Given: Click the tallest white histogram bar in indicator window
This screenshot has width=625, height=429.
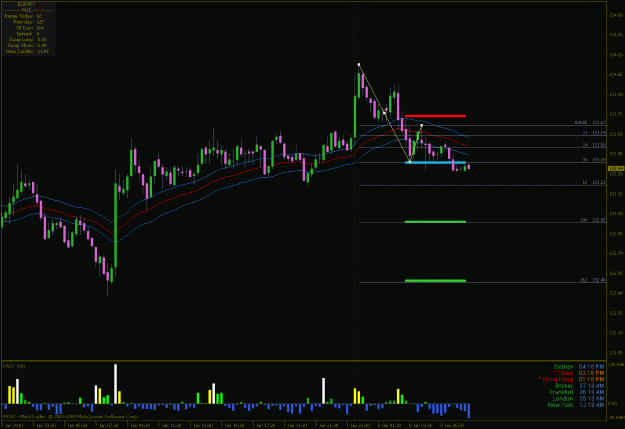Looking at the screenshot, I should [x=116, y=384].
